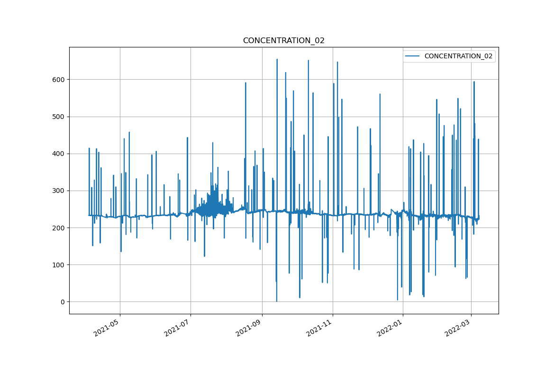Click the blue line sample in legend
This screenshot has width=554, height=392.
(x=412, y=56)
